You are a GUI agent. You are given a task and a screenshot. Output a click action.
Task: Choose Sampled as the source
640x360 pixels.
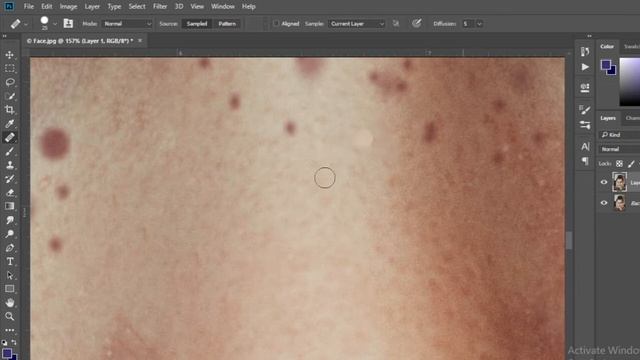197,24
